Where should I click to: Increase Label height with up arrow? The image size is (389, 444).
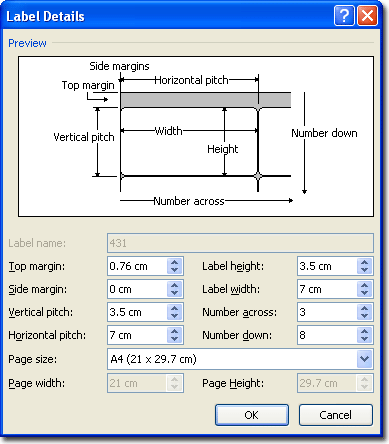click(x=364, y=262)
